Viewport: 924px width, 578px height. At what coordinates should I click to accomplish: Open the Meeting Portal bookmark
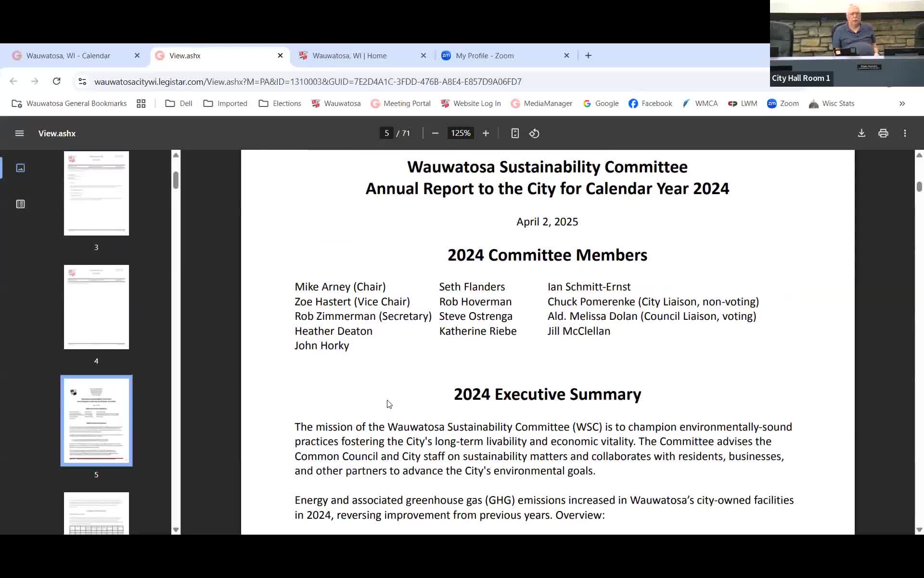click(401, 103)
